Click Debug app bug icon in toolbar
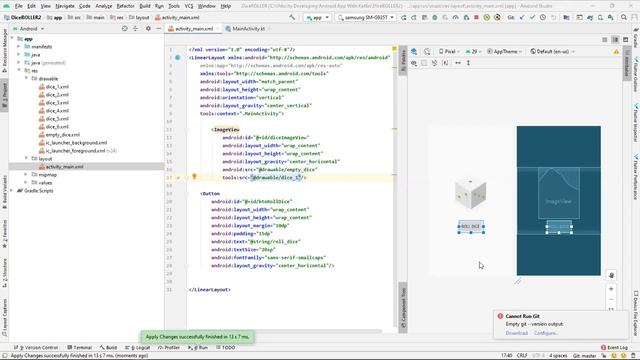Image resolution: width=640 pixels, height=360 pixels. pyautogui.click(x=435, y=18)
